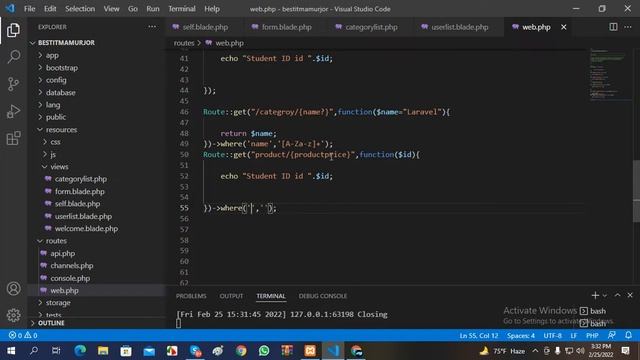
Task: Open Windows taskbar search
Action: 34,351
